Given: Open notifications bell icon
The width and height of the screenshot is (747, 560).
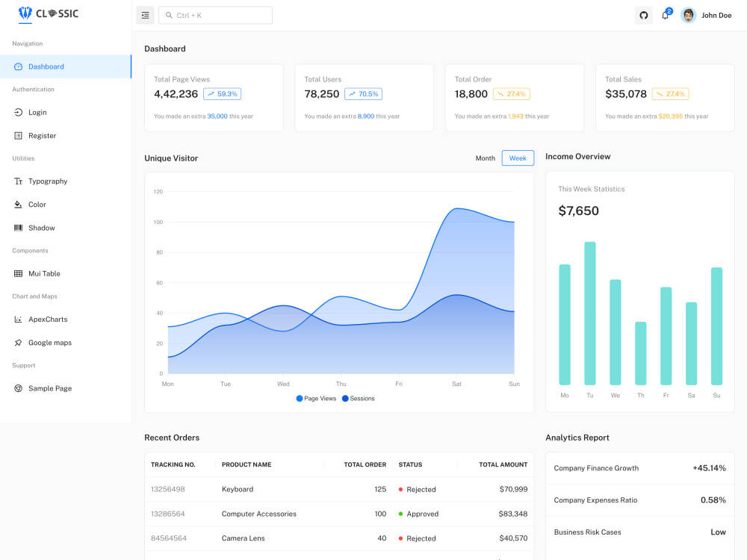Looking at the screenshot, I should click(x=665, y=15).
